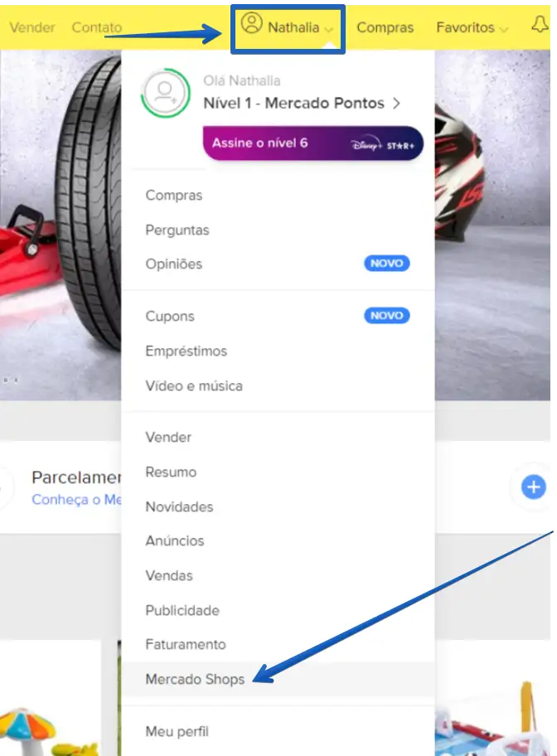Viewport: 557px width, 756px height.
Task: Click the NOVO badge beside Cupons
Action: coord(386,315)
